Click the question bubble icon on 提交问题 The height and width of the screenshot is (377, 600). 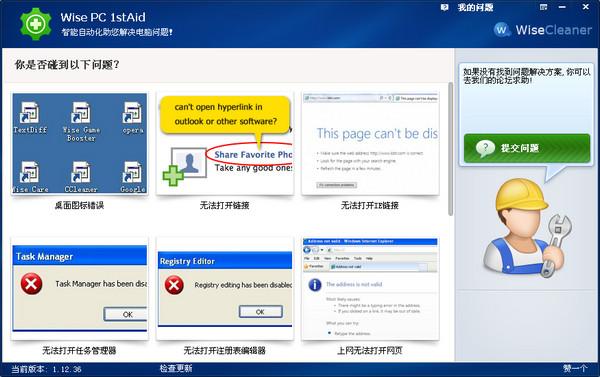[485, 148]
